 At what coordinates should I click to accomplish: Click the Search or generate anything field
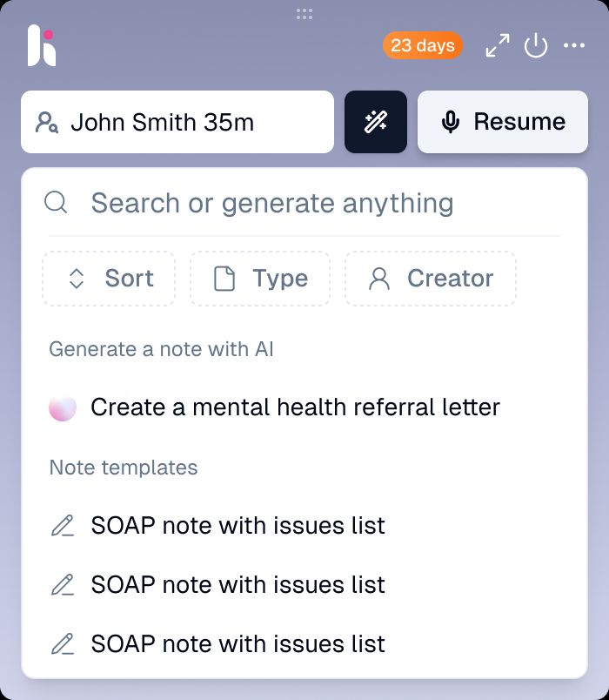(304, 203)
